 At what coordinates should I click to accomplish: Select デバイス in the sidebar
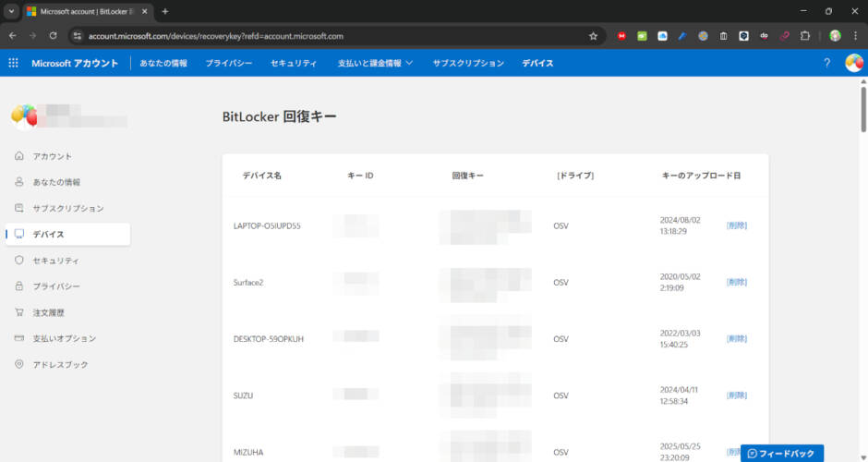tap(68, 235)
